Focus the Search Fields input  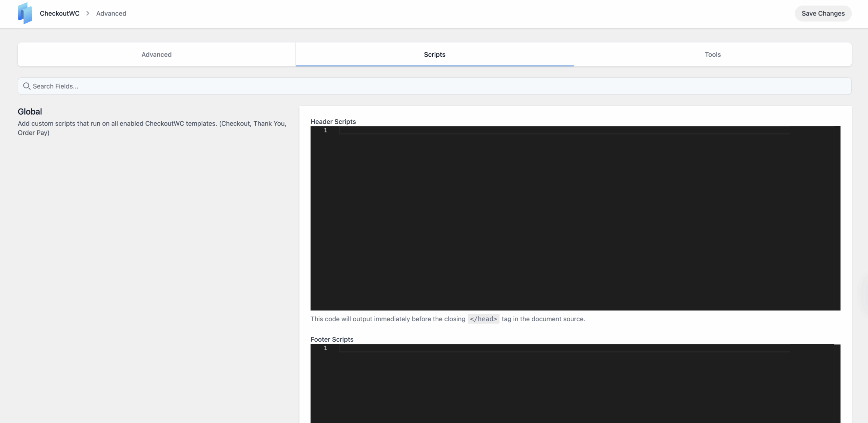434,86
